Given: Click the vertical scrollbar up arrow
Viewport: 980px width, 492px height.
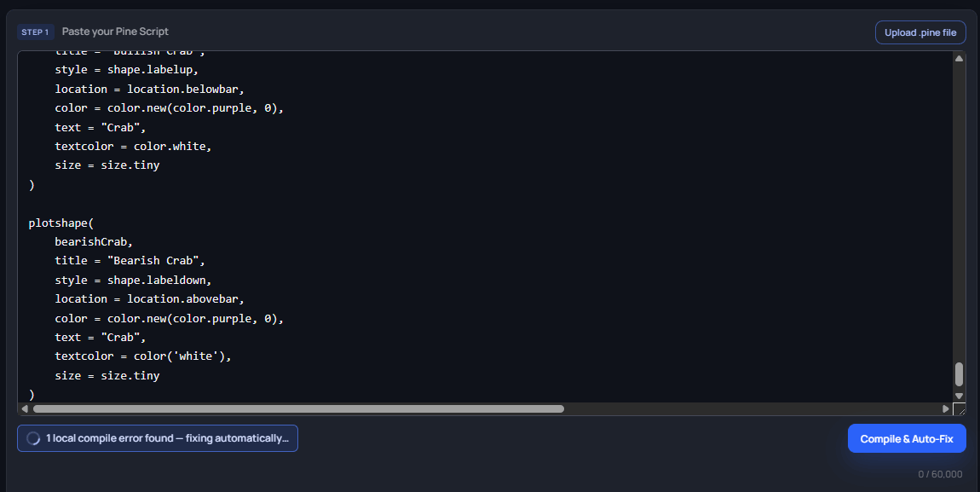Looking at the screenshot, I should [x=959, y=58].
